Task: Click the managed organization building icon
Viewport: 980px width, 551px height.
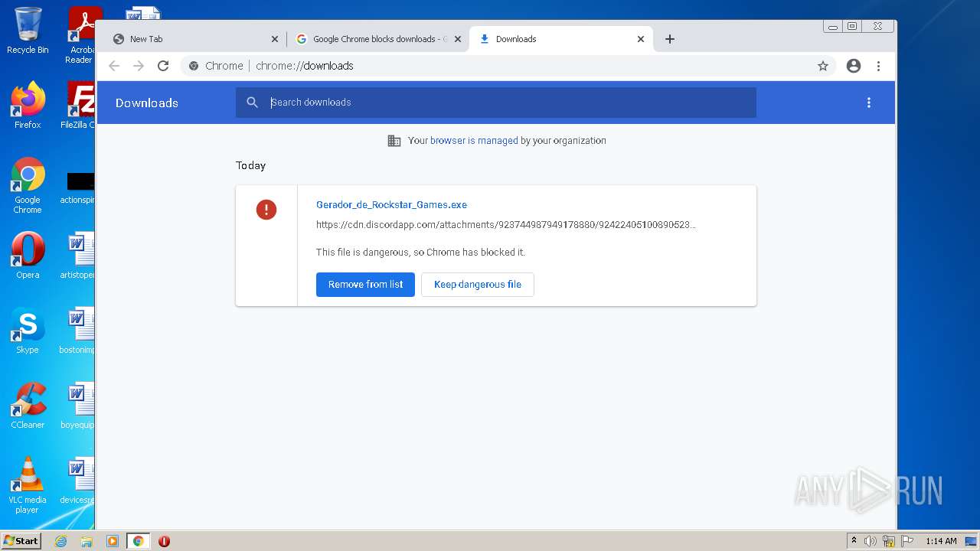Action: [x=394, y=141]
